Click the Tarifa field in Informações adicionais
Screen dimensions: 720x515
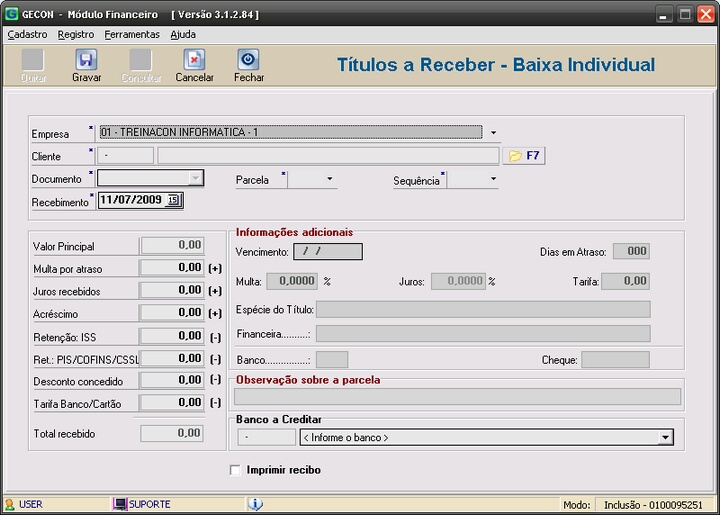pyautogui.click(x=625, y=281)
